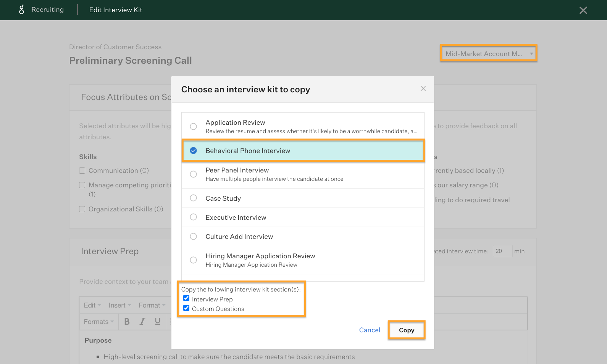Image resolution: width=607 pixels, height=364 pixels.
Task: Check the Communication skill attribute
Action: click(x=82, y=171)
